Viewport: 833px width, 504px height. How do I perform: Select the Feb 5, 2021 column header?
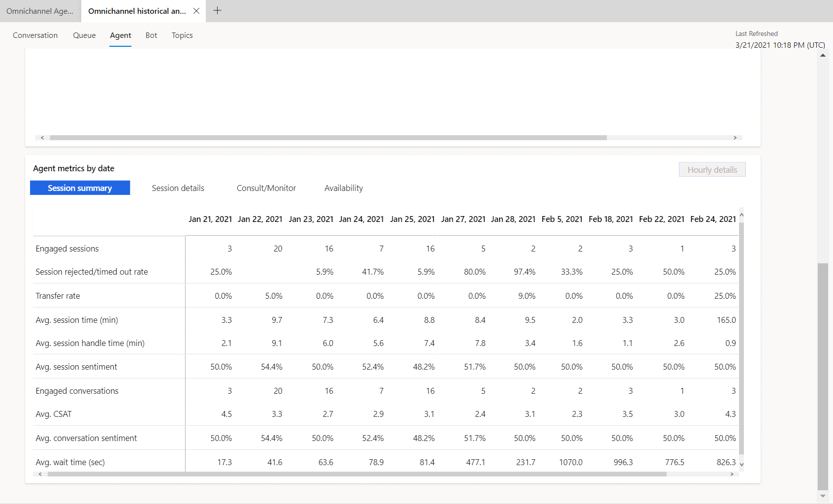(x=562, y=219)
